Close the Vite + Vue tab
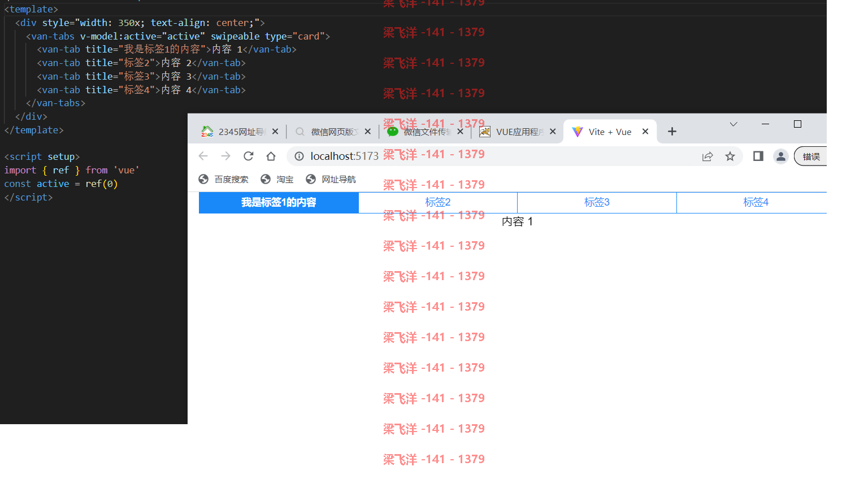This screenshot has height=488, width=868. click(x=645, y=132)
